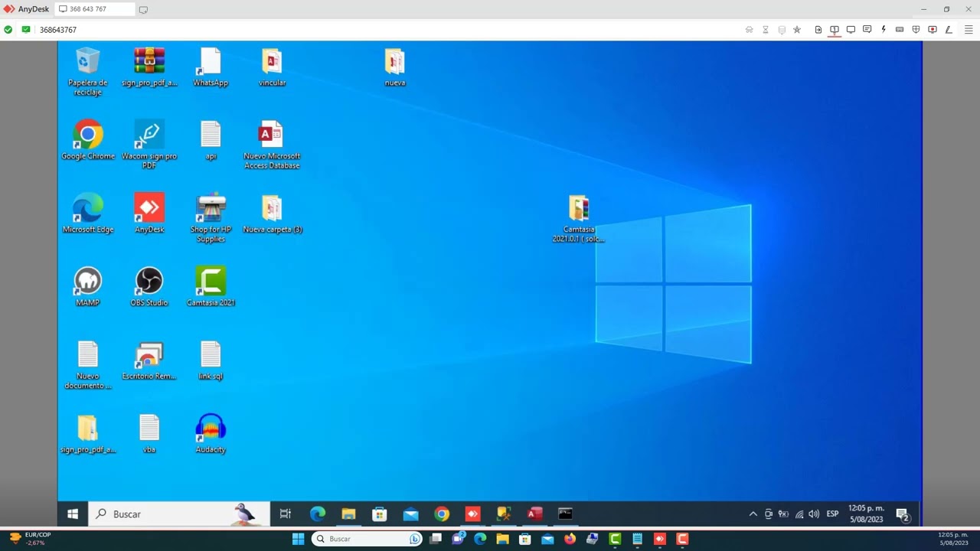Open Mail on the remote taskbar
The width and height of the screenshot is (980, 551).
tap(411, 514)
